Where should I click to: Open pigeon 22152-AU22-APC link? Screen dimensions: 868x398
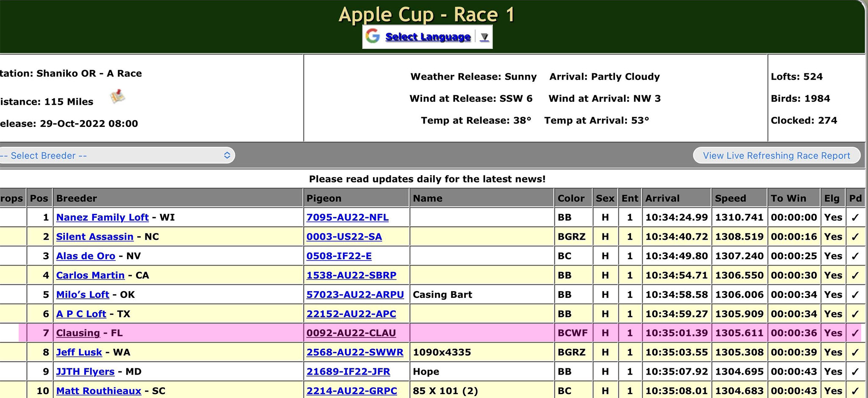click(351, 314)
